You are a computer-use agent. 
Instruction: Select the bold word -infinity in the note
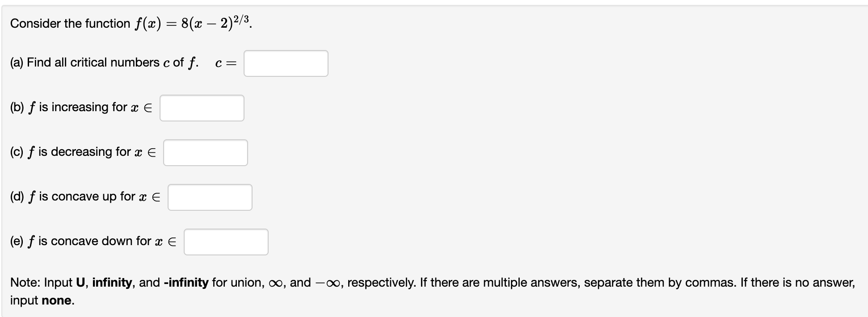click(185, 282)
